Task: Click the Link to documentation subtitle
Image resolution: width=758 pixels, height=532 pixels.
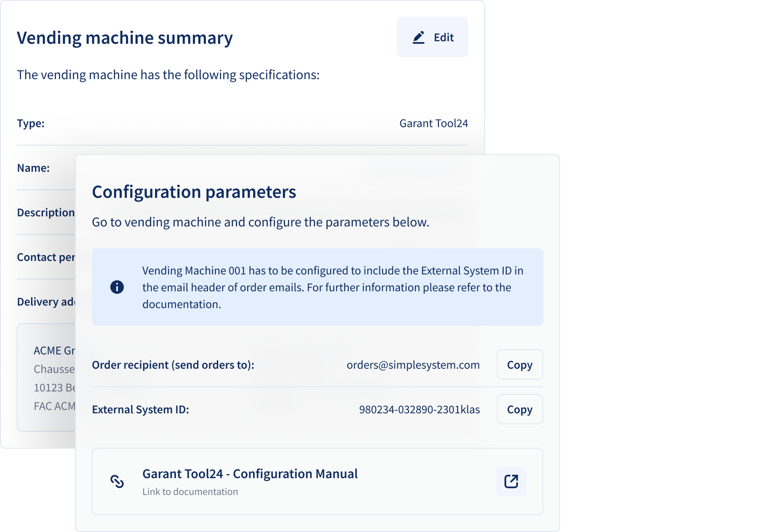Action: pos(190,492)
